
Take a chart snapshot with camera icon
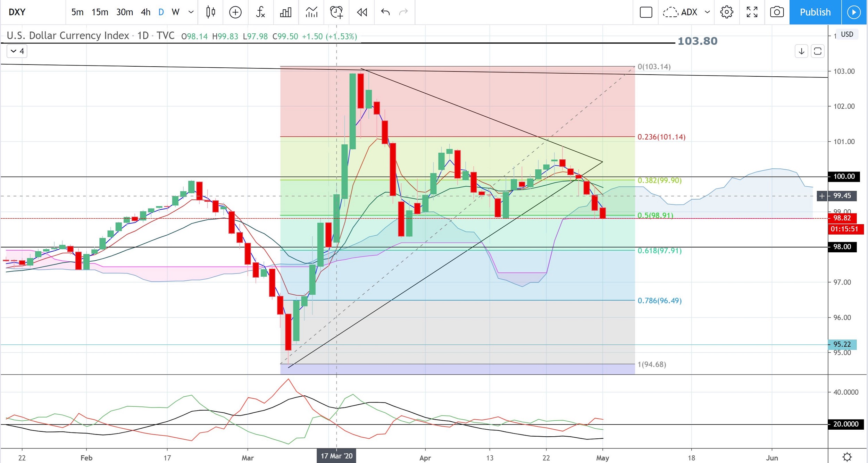pyautogui.click(x=777, y=12)
